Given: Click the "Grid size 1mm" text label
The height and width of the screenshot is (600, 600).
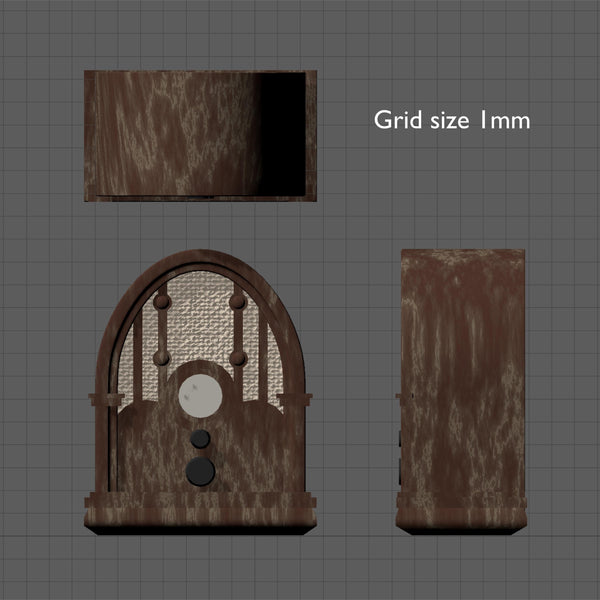Looking at the screenshot, I should [x=451, y=120].
